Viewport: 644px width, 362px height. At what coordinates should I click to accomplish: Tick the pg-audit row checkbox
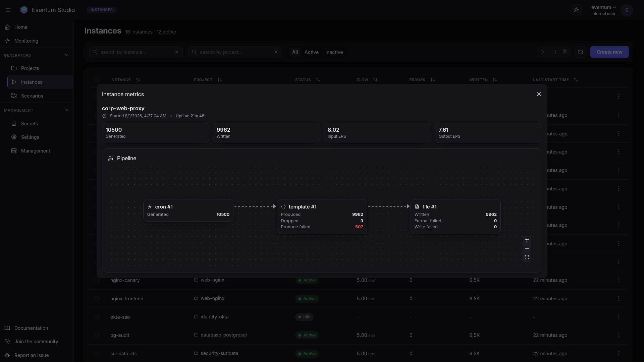(97, 335)
